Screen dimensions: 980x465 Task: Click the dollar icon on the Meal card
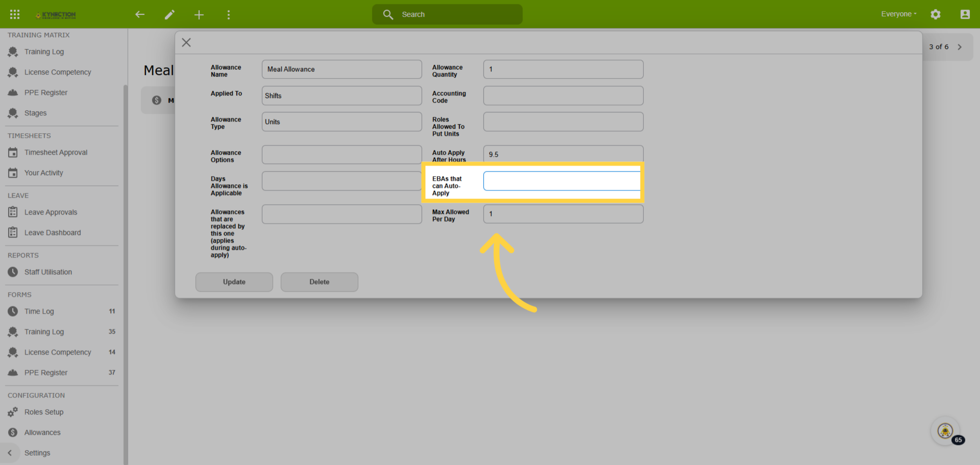click(x=156, y=100)
